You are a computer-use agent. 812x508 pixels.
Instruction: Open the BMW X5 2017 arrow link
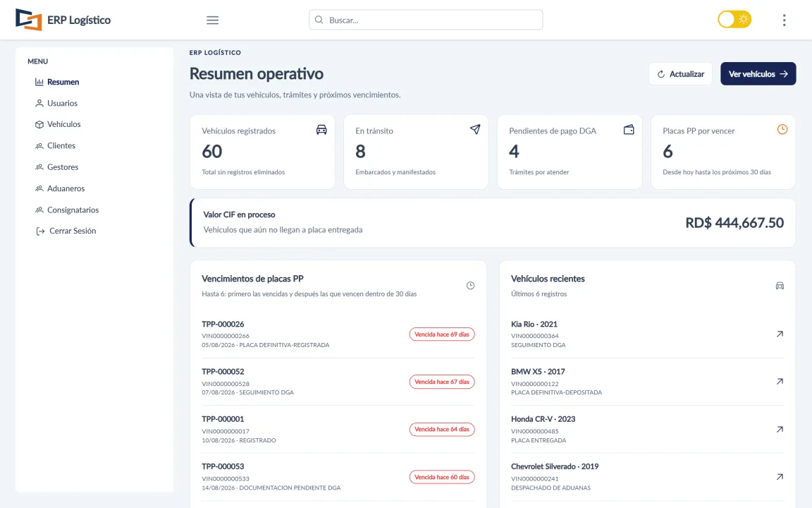tap(780, 382)
